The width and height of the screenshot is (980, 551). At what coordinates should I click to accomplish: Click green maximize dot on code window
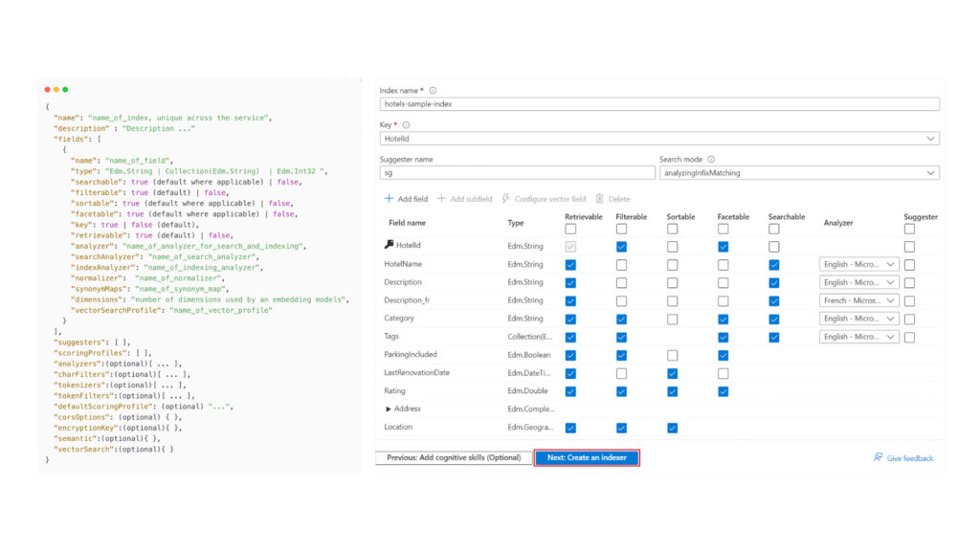[x=65, y=90]
